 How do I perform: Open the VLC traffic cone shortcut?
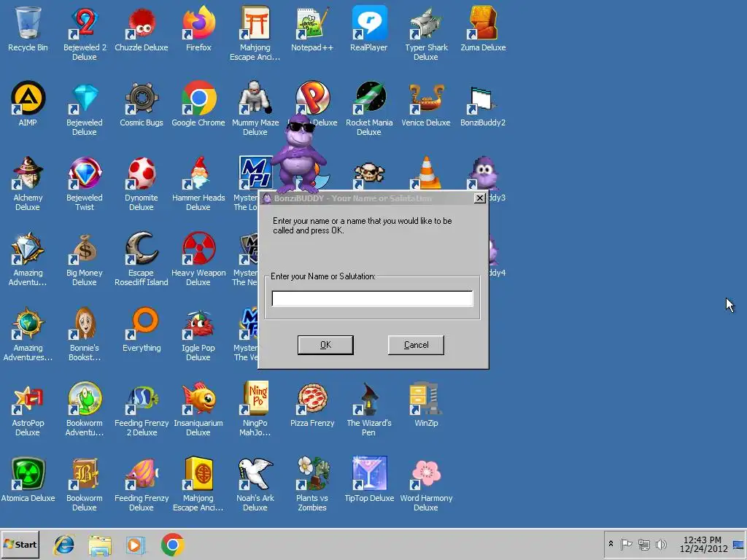(x=426, y=174)
